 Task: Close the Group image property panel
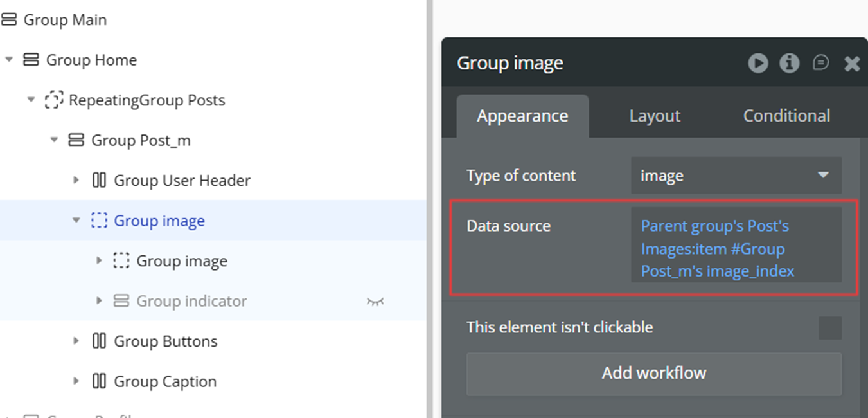pos(852,63)
